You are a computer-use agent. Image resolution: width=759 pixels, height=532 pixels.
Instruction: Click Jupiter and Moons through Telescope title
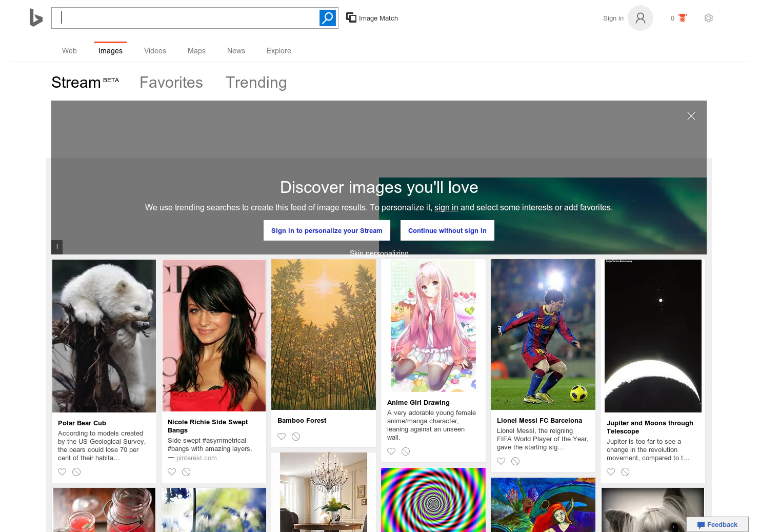tap(650, 427)
